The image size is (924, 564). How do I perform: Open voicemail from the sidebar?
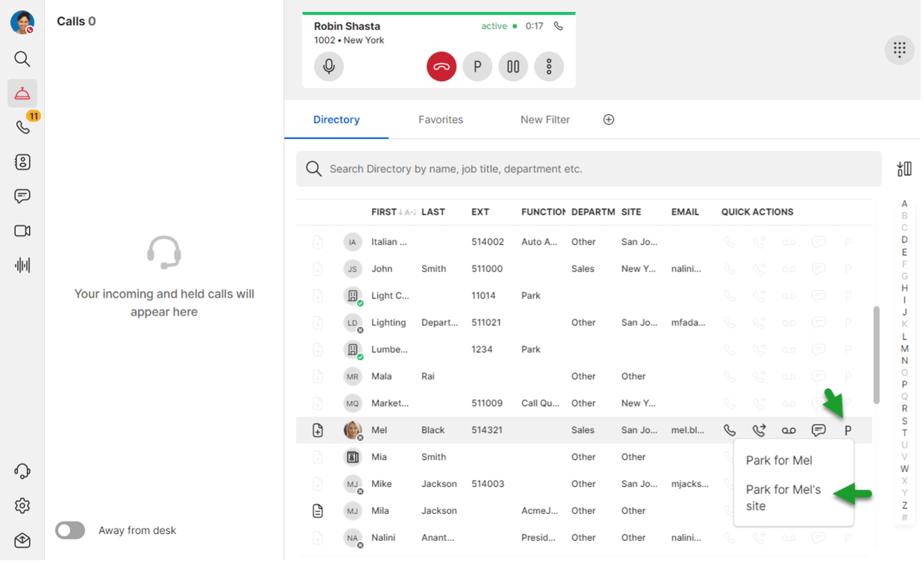(x=22, y=265)
